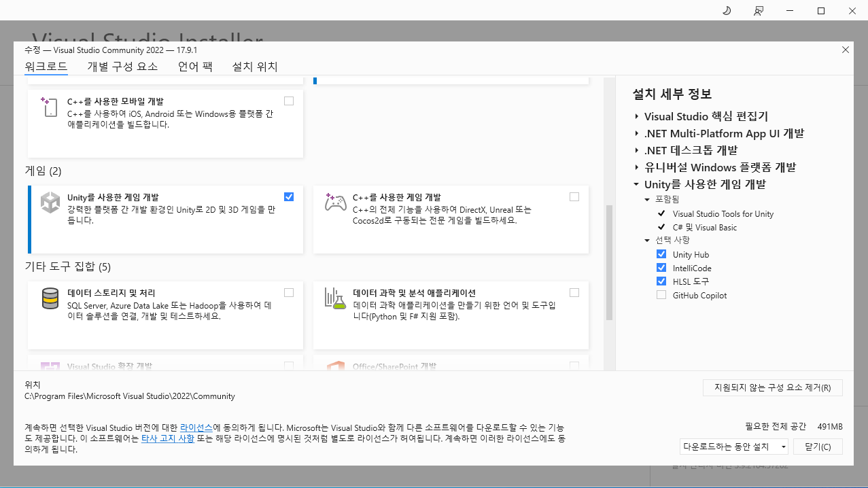Screen dimensions: 868x488
Task: Collapse the 포함됨 section
Action: (x=648, y=200)
